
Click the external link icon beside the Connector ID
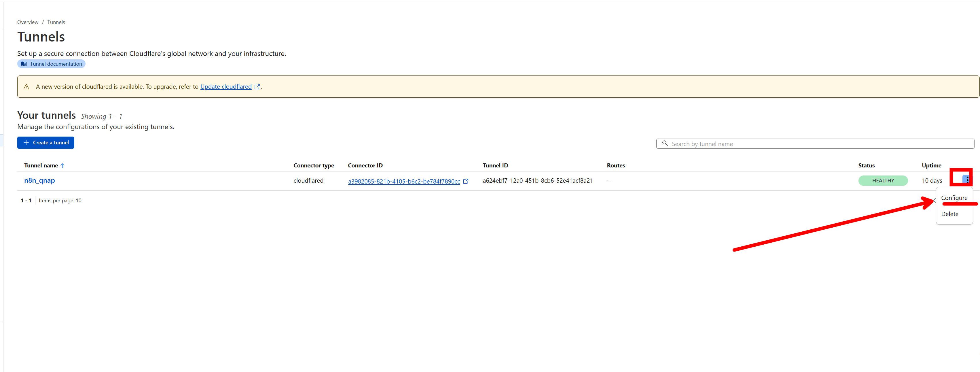click(x=466, y=182)
